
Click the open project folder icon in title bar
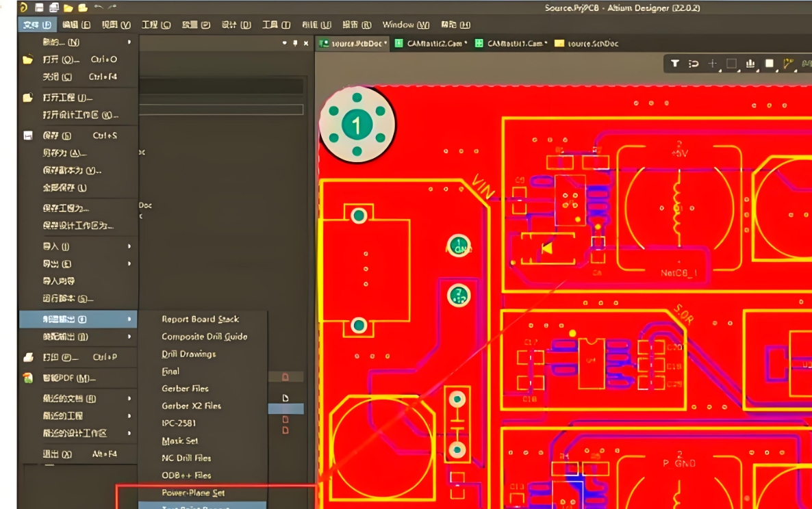83,8
